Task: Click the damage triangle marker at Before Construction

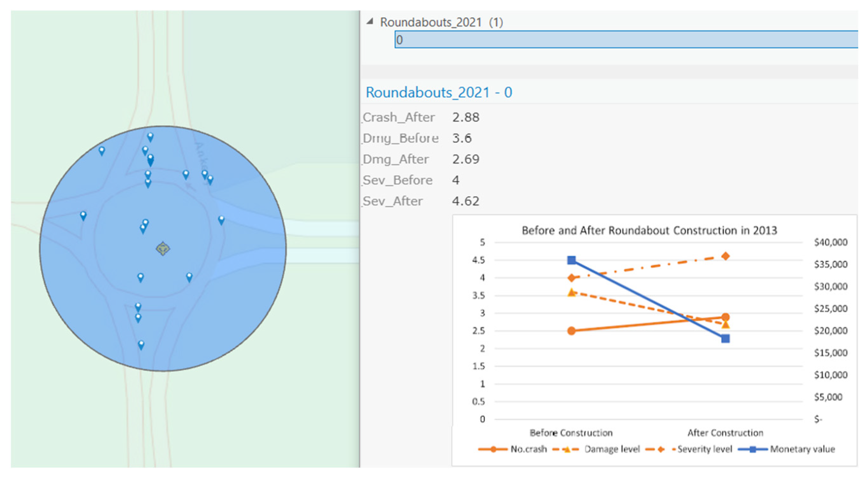Action: click(572, 292)
